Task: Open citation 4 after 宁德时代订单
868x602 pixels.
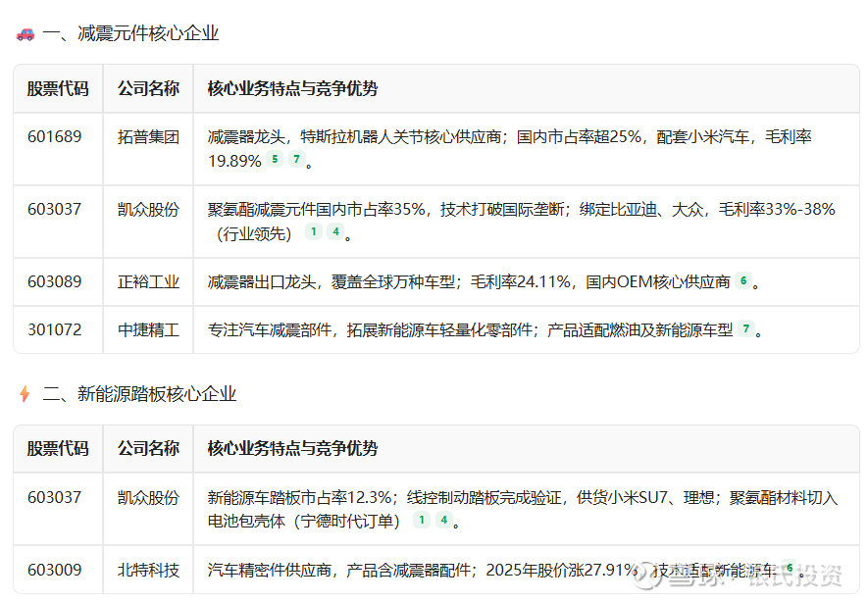Action: coord(444,520)
